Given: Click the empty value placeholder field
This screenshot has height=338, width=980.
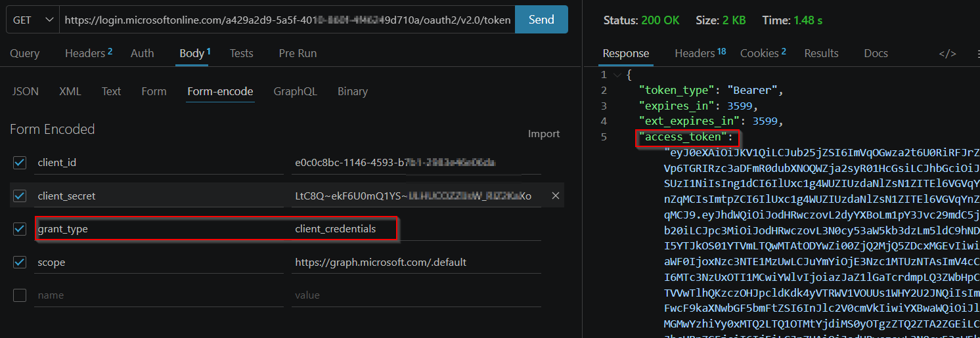Looking at the screenshot, I should click(416, 295).
